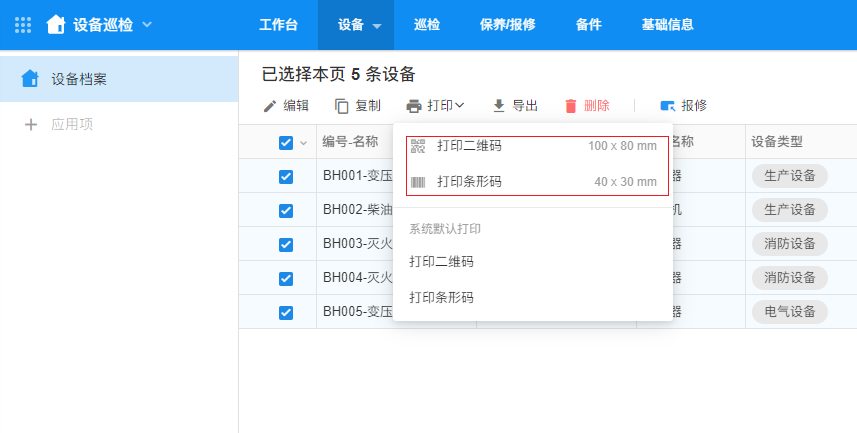Image resolution: width=857 pixels, height=433 pixels.
Task: Click the 生产设备 tag in BH001 row
Action: (x=790, y=177)
